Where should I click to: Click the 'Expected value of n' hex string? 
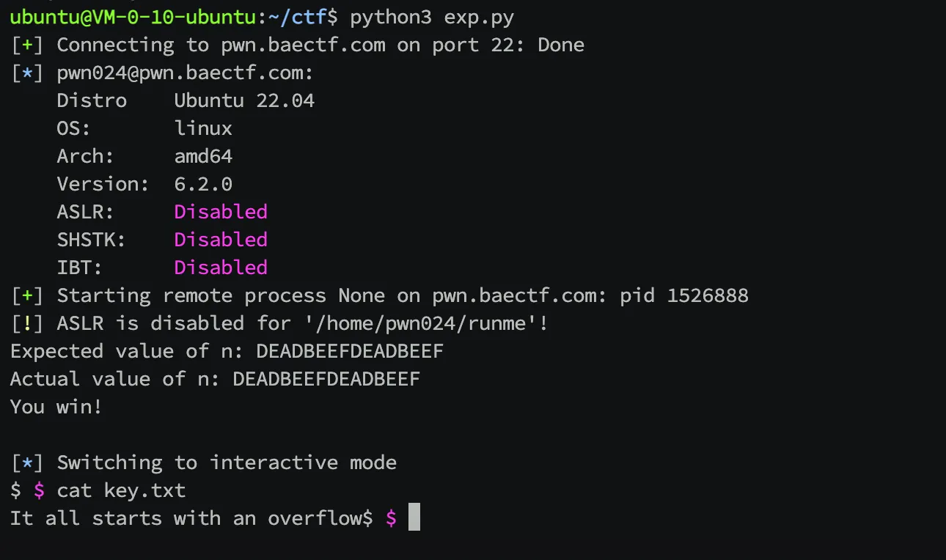point(350,351)
